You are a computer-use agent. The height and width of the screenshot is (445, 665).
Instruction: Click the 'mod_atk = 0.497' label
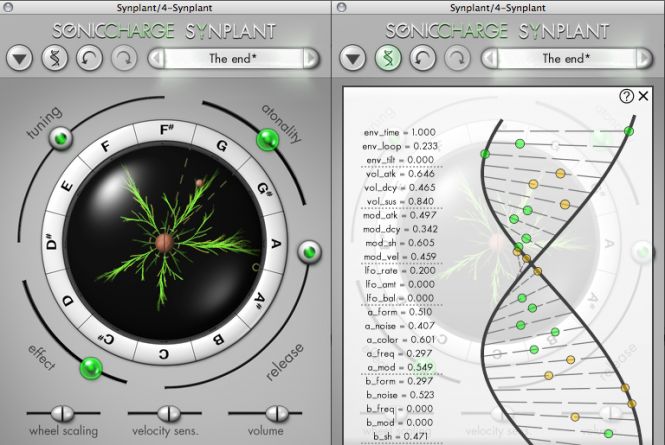(x=400, y=216)
